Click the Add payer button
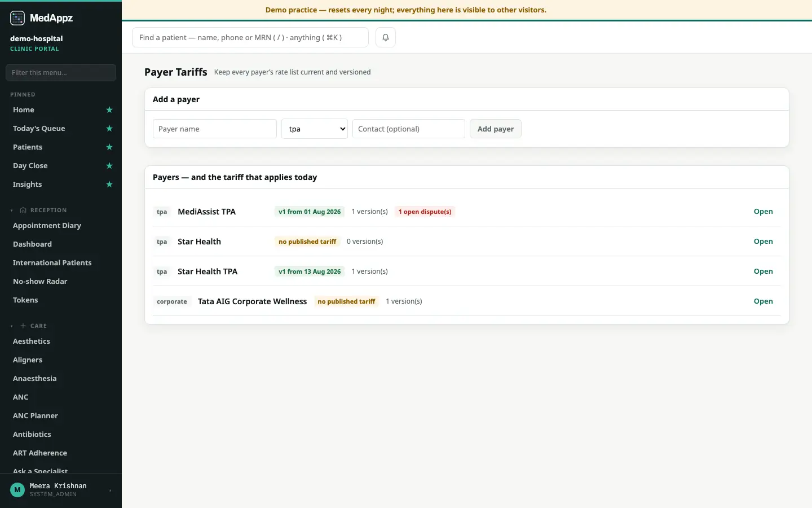The height and width of the screenshot is (508, 812). point(496,129)
